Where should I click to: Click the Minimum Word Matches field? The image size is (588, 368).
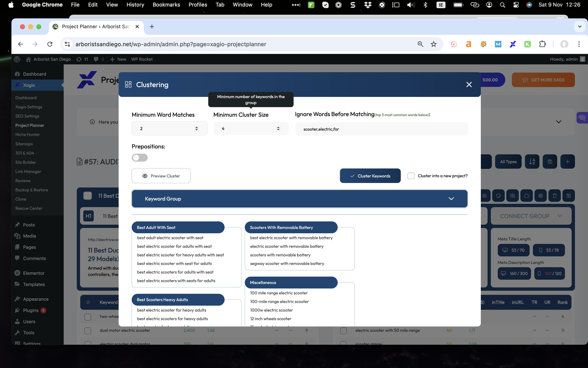pyautogui.click(x=170, y=128)
